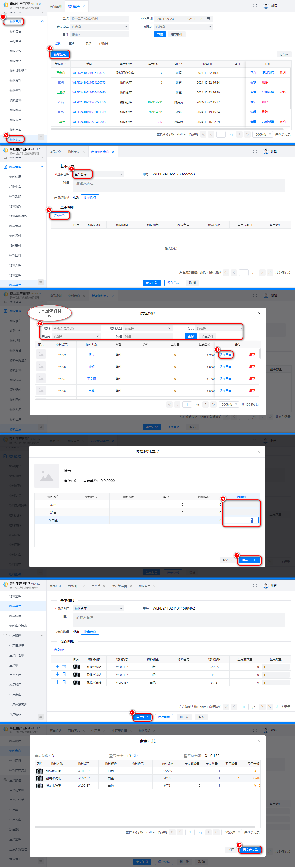Submit with the 提交盘点单 button
295x868 pixels.
click(x=250, y=850)
